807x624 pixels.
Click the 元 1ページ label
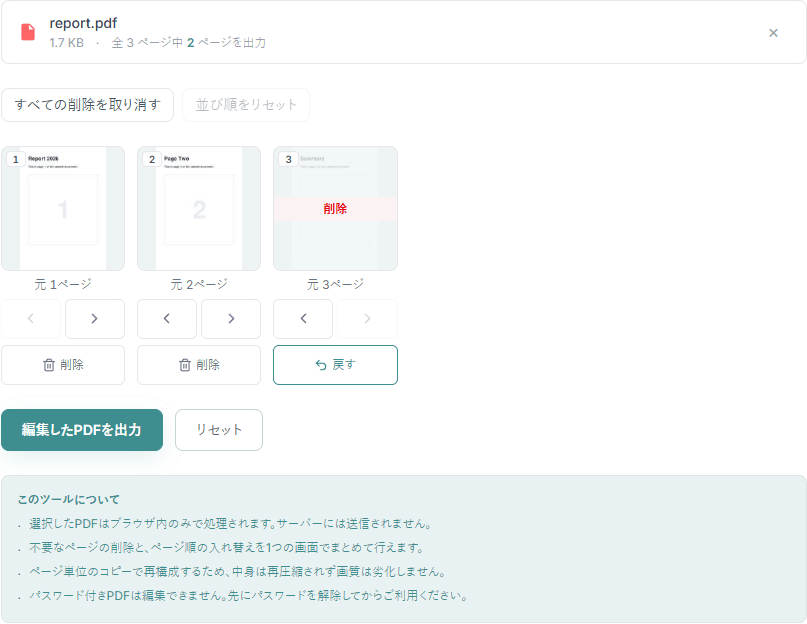[63, 284]
